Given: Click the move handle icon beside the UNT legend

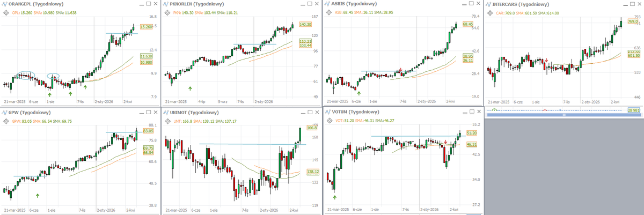Looking at the screenshot, I should 166,121.
